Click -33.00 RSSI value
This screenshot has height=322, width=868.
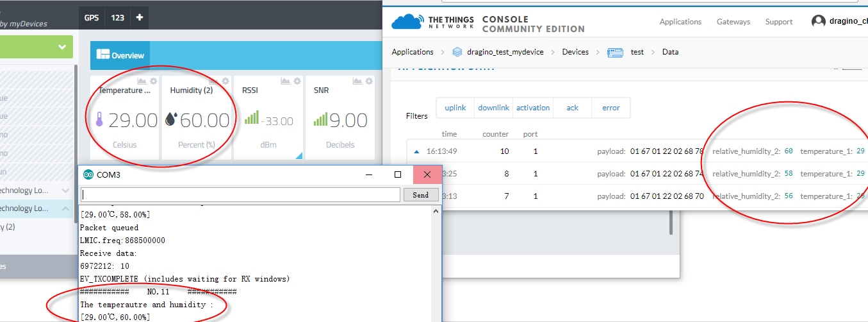tap(277, 121)
